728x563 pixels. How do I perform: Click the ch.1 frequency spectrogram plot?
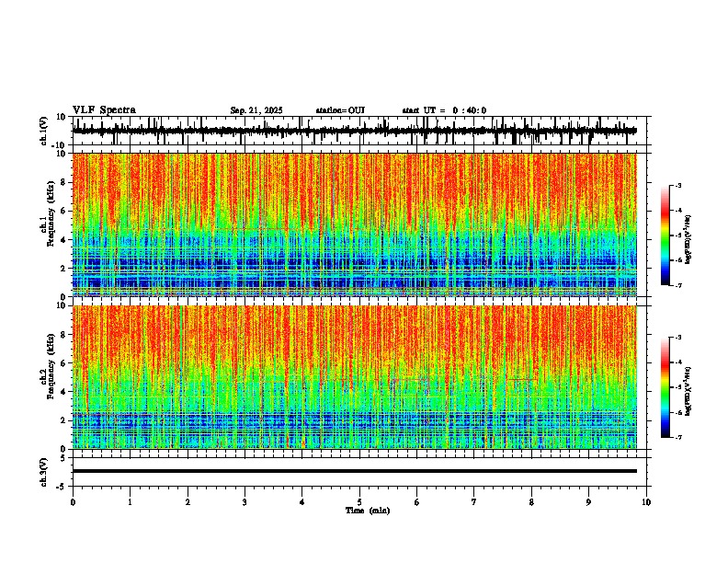[x=355, y=224]
